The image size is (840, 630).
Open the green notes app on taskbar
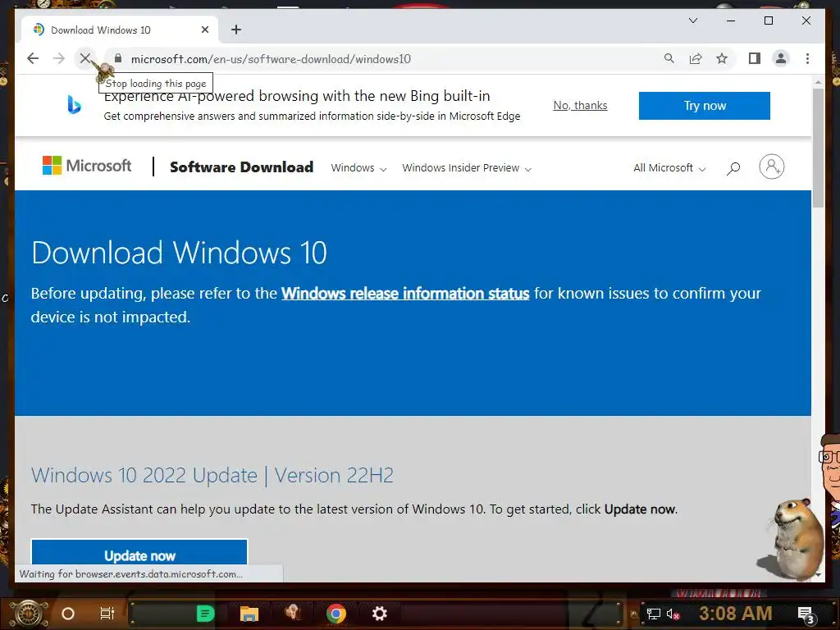[x=205, y=614]
